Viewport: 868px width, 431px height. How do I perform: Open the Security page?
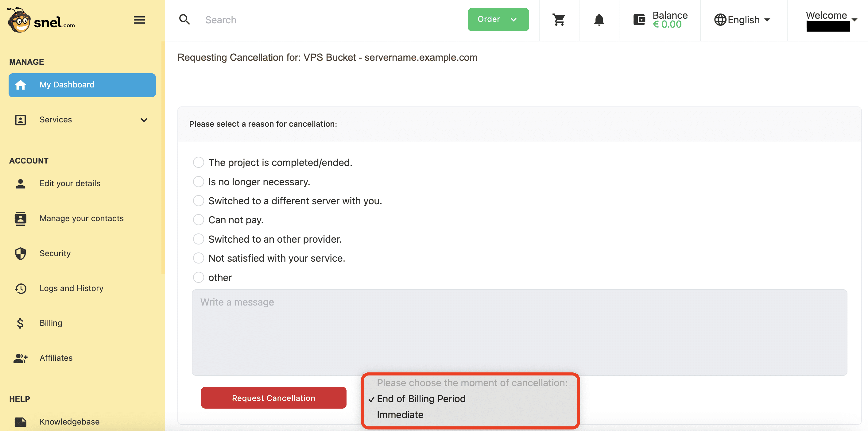click(x=55, y=254)
